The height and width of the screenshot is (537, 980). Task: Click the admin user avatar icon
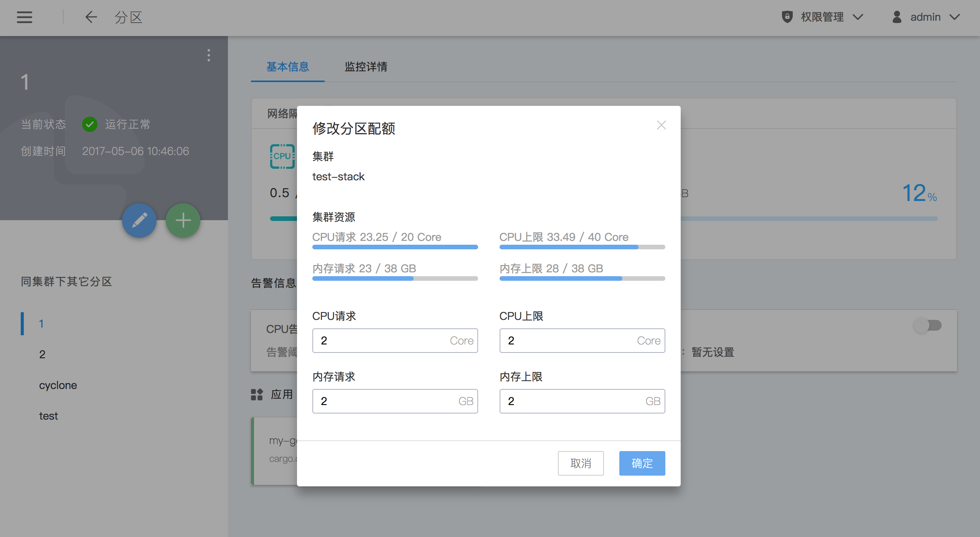tap(897, 17)
